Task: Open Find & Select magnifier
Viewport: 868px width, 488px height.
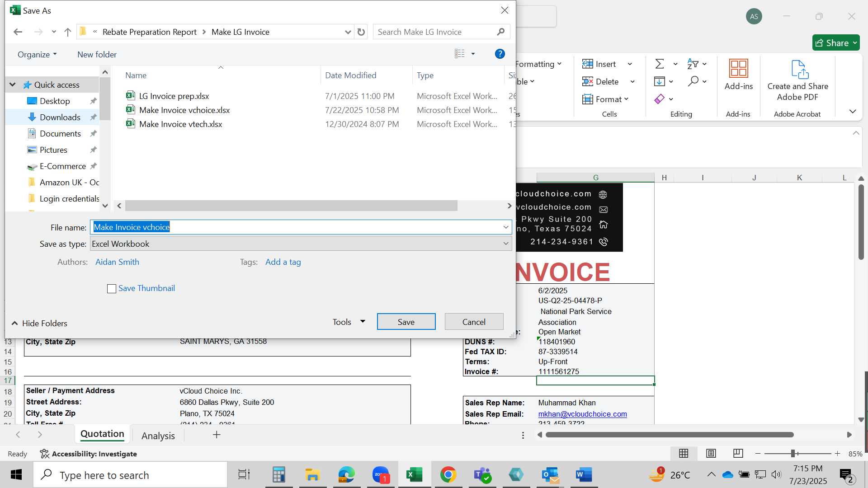Action: click(693, 81)
